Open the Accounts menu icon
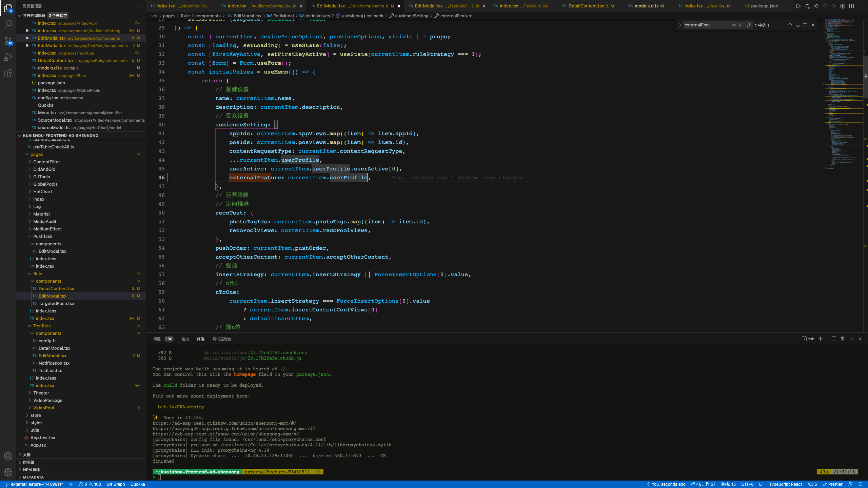This screenshot has height=488, width=868. click(x=8, y=456)
